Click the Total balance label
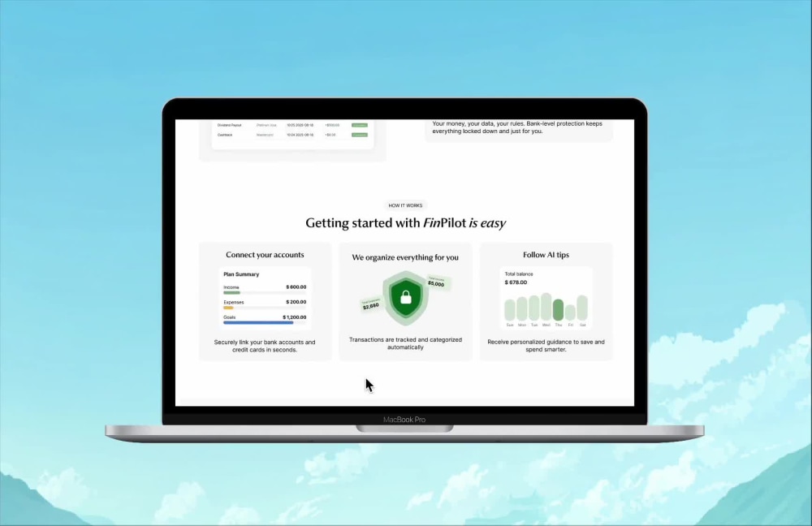 point(519,274)
